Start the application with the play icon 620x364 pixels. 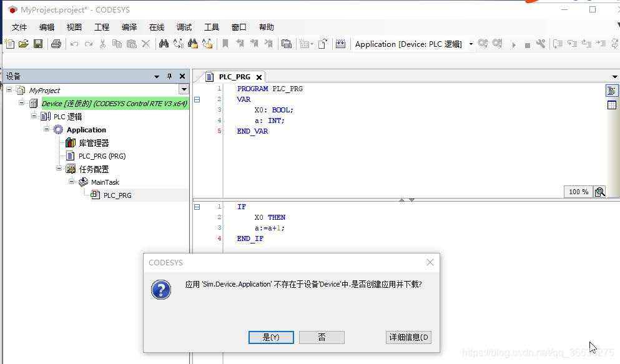[x=514, y=45]
